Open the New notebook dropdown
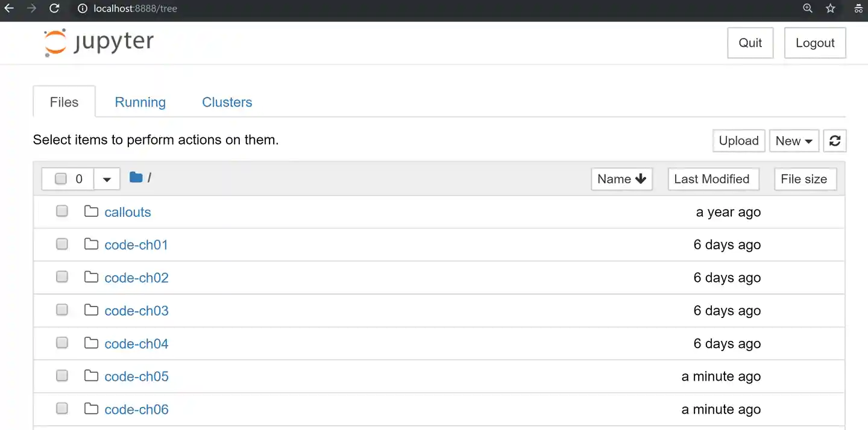This screenshot has width=868, height=430. coord(794,141)
